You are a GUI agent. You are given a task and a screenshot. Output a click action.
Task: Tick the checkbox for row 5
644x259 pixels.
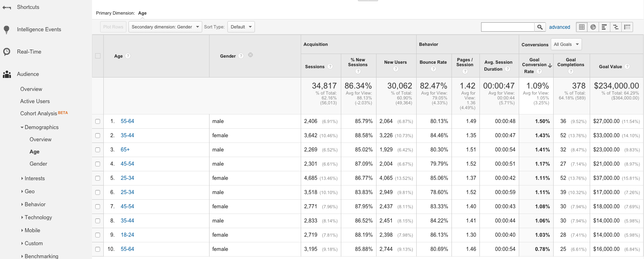98,178
